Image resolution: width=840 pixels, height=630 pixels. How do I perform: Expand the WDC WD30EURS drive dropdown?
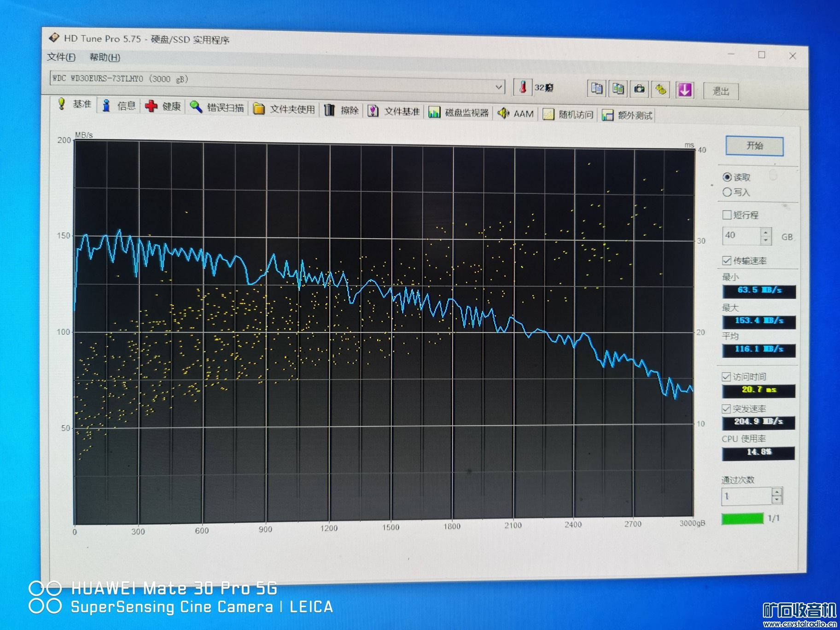click(498, 87)
